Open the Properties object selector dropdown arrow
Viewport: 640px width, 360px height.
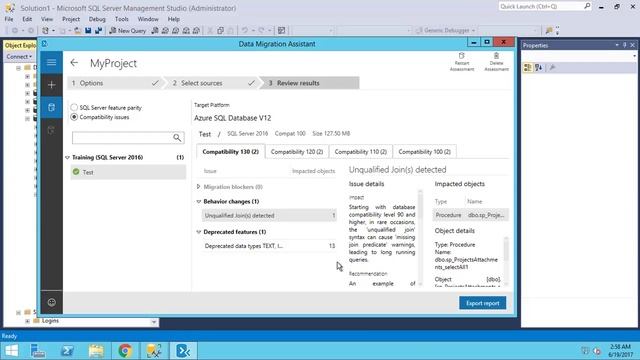pyautogui.click(x=634, y=56)
